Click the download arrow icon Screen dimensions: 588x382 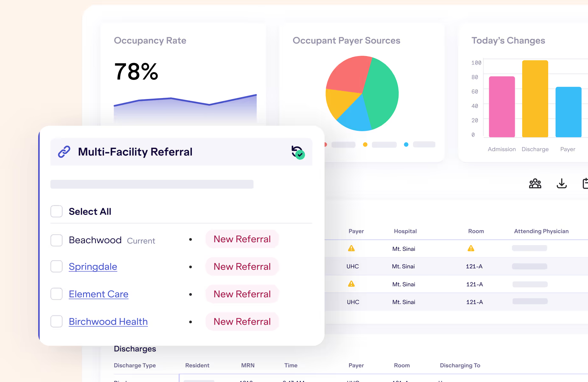tap(562, 184)
